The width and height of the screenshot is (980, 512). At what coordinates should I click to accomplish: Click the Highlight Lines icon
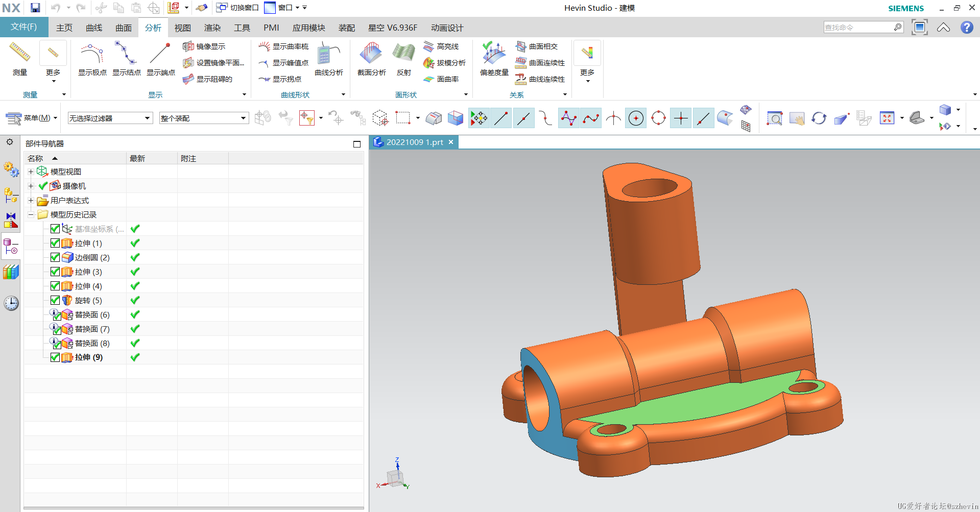pos(428,46)
